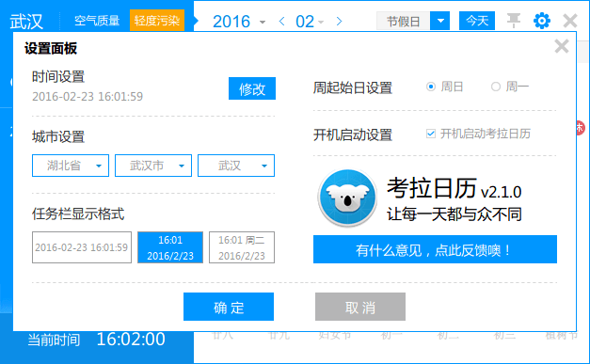Go to previous month arrow
This screenshot has height=364, width=590.
[281, 21]
